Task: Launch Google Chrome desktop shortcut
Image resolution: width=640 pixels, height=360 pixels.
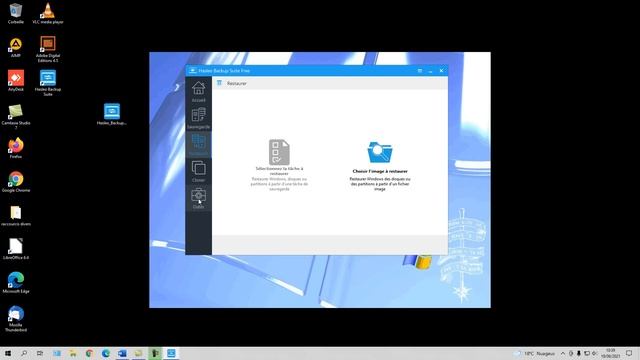Action: (16, 182)
